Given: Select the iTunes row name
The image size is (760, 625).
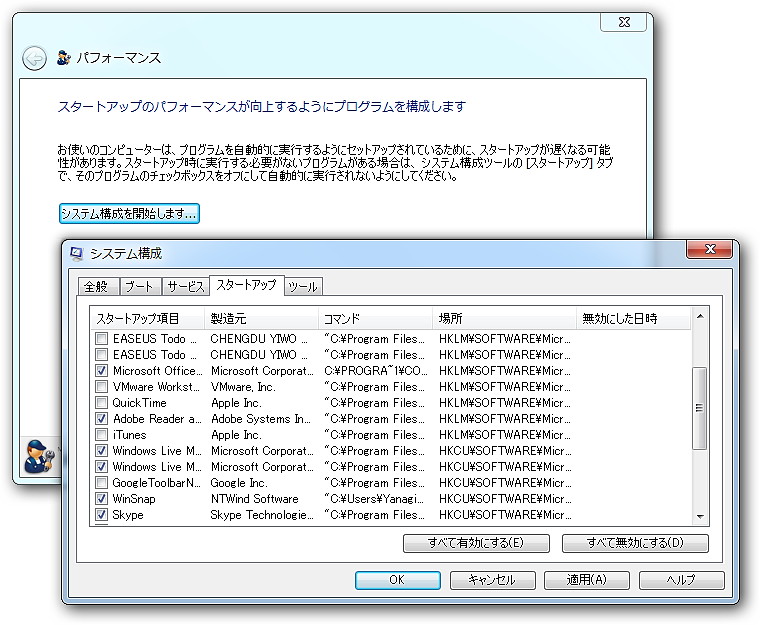Looking at the screenshot, I should [x=129, y=434].
